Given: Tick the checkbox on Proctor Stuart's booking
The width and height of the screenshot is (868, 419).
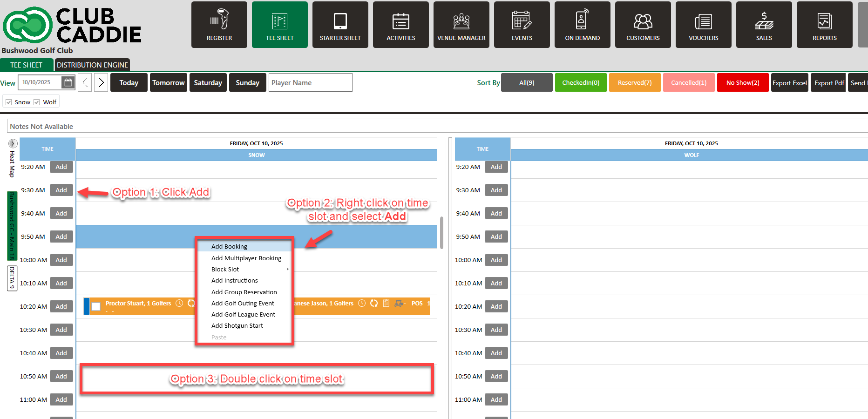Looking at the screenshot, I should (x=96, y=306).
